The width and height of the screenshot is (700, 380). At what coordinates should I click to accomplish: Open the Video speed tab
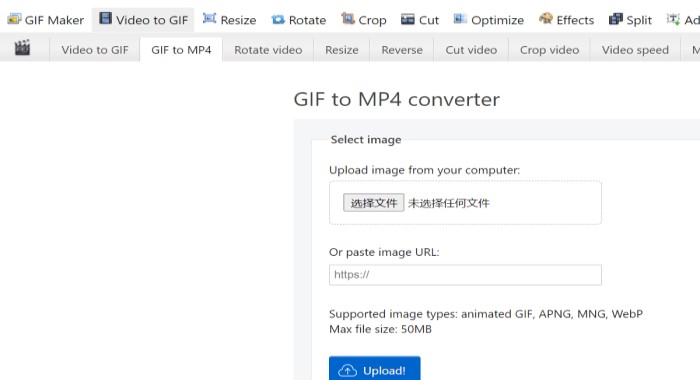[x=635, y=50]
